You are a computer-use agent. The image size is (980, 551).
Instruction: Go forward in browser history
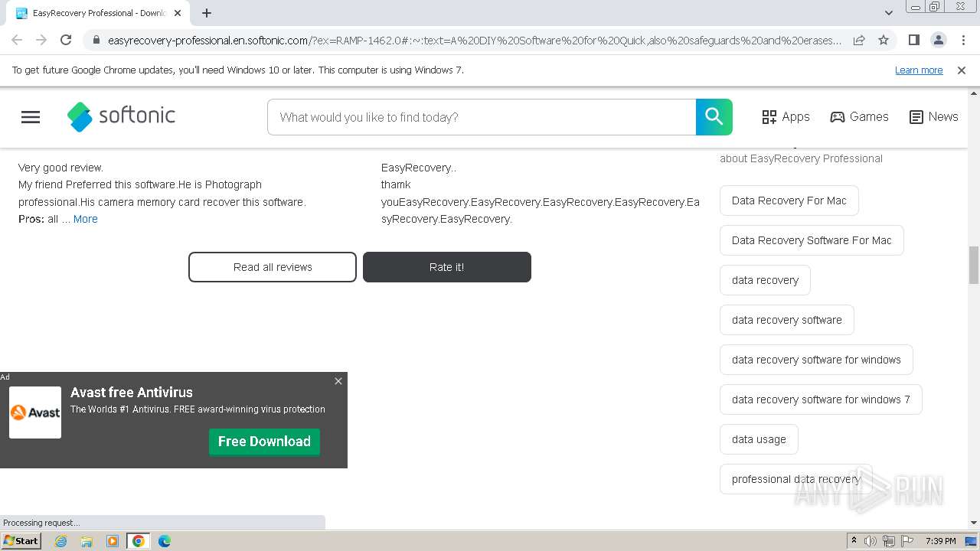(x=41, y=40)
